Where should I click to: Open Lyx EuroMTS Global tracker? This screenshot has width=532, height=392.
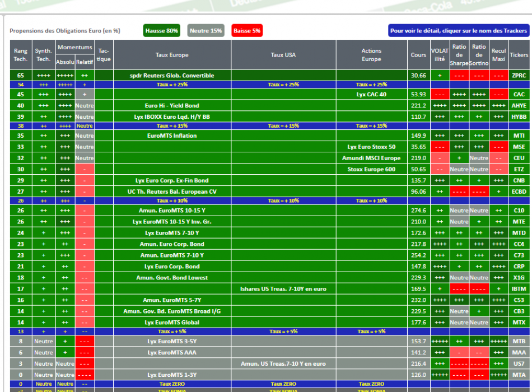pyautogui.click(x=172, y=323)
